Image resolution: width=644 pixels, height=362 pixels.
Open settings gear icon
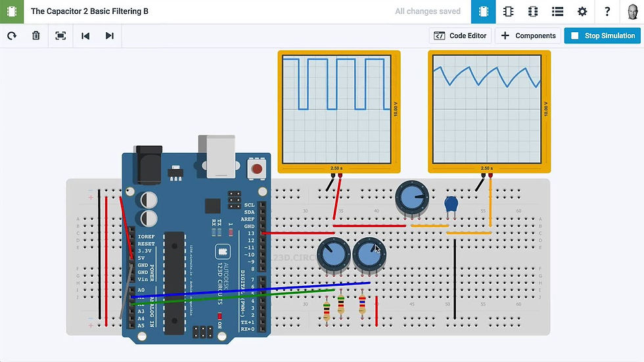click(582, 11)
